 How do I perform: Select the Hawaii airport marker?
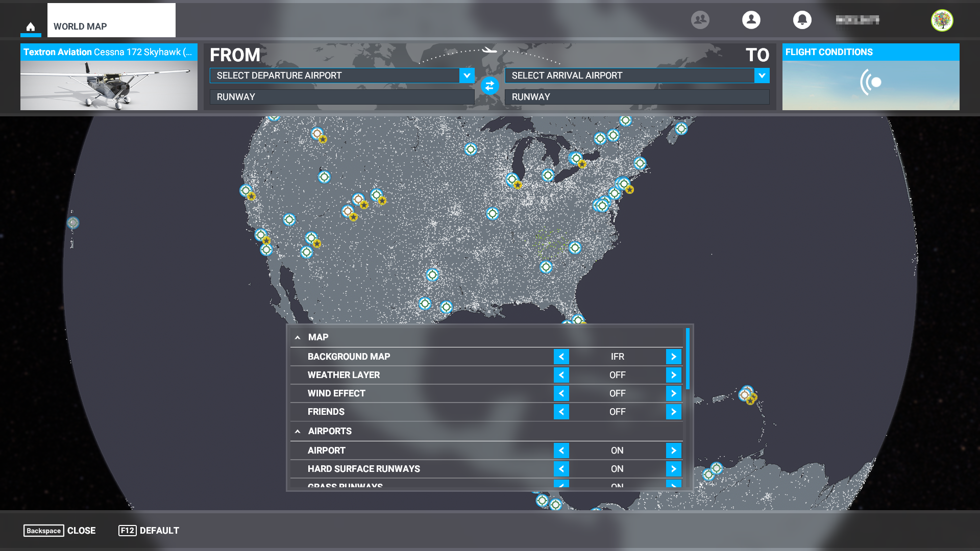(73, 223)
